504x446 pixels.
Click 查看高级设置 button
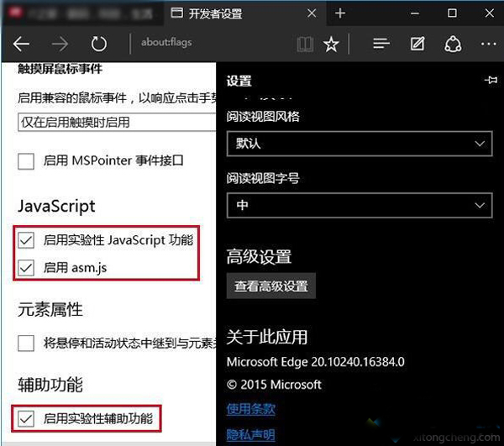(x=271, y=286)
